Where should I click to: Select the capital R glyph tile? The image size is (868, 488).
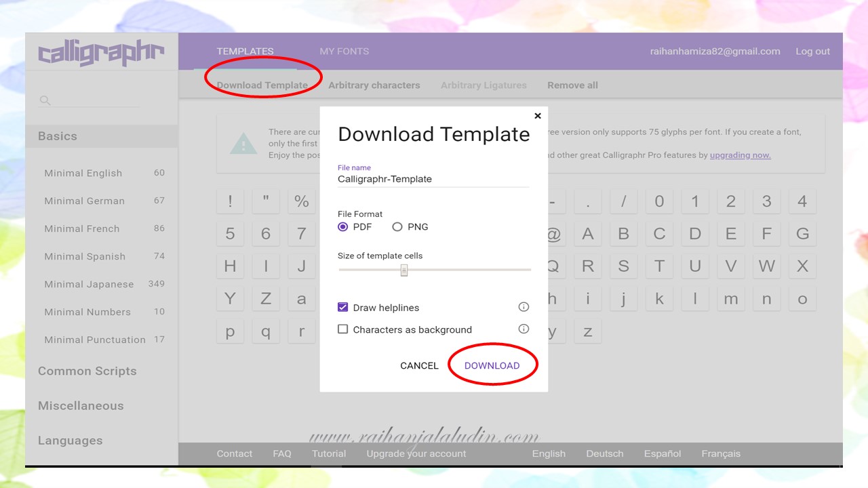[x=588, y=266]
